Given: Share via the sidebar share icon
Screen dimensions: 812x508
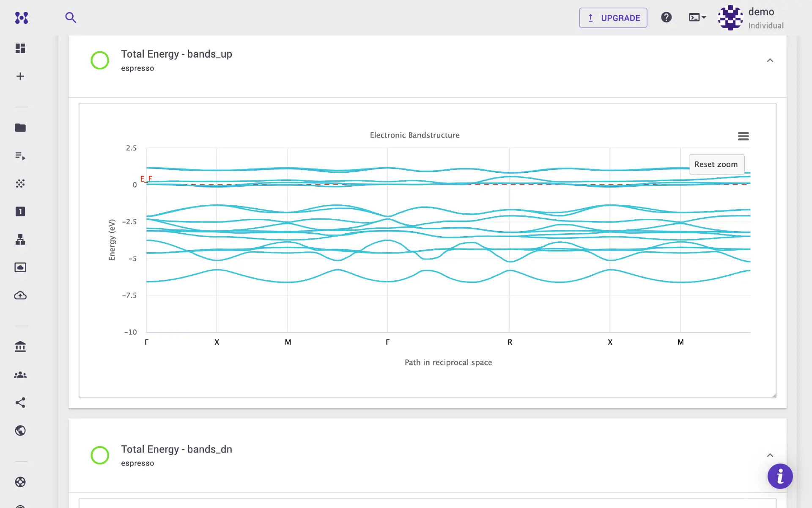Looking at the screenshot, I should click(20, 403).
